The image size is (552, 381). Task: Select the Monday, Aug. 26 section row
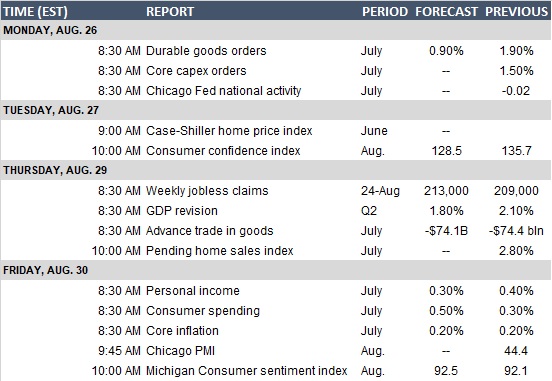pos(276,30)
